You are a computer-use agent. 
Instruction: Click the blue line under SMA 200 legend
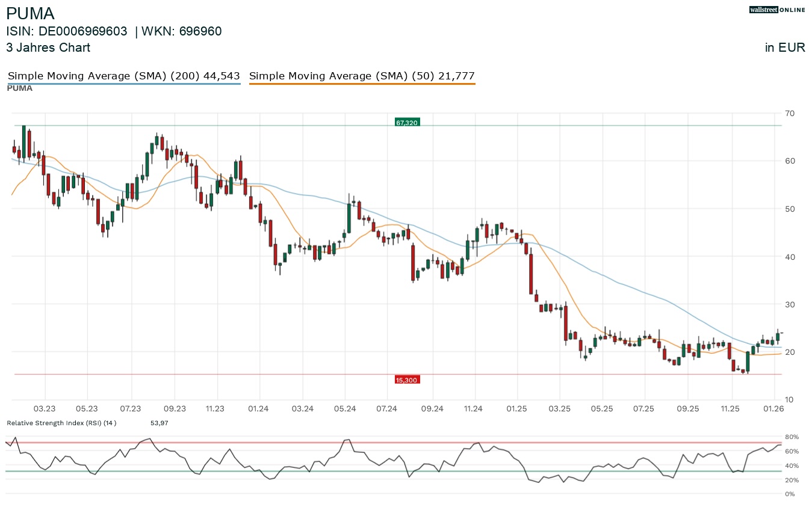coord(123,84)
